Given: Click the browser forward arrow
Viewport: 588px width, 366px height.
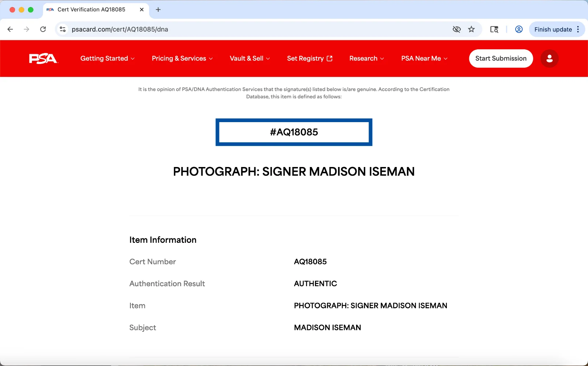Looking at the screenshot, I should point(26,29).
